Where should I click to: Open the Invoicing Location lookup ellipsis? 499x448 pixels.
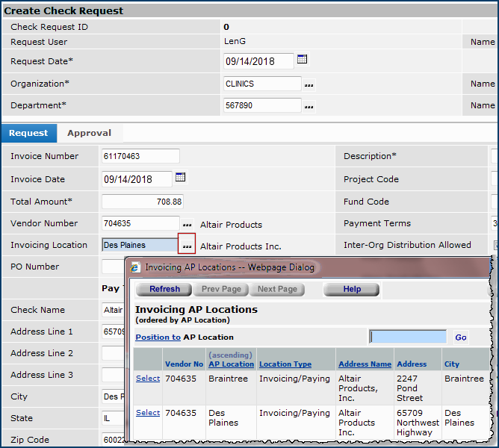tap(187, 245)
